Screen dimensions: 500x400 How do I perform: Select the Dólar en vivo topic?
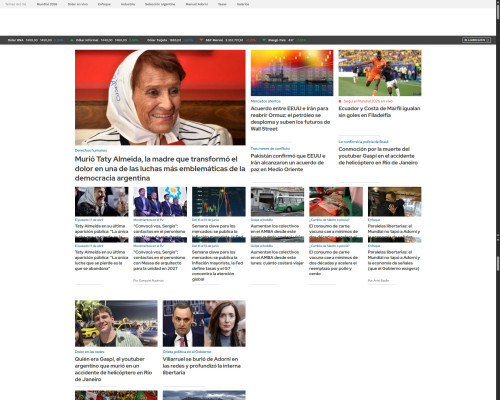click(78, 4)
